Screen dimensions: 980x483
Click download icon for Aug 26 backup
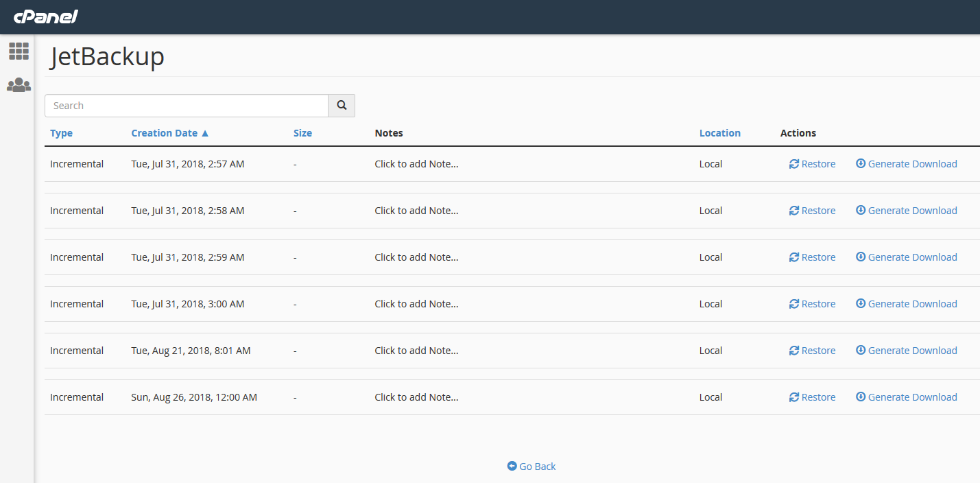[861, 397]
